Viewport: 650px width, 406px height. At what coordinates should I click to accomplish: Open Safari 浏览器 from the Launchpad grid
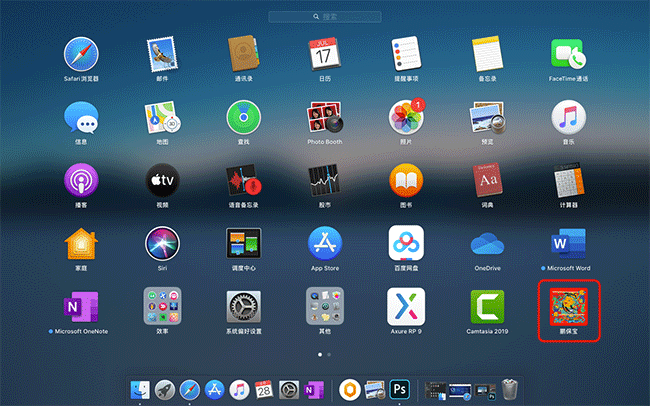click(x=81, y=54)
